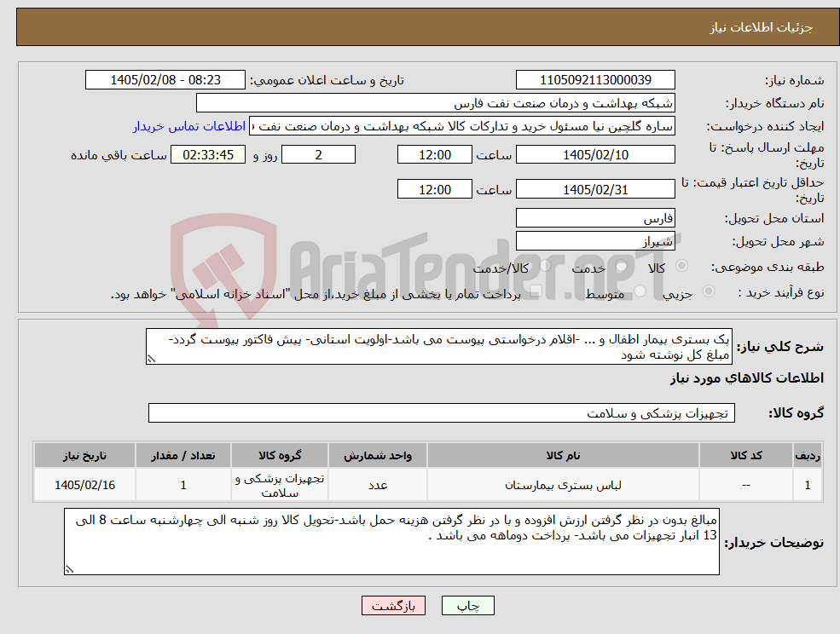
Task: Click the چاپ (print) button
Action: click(467, 606)
